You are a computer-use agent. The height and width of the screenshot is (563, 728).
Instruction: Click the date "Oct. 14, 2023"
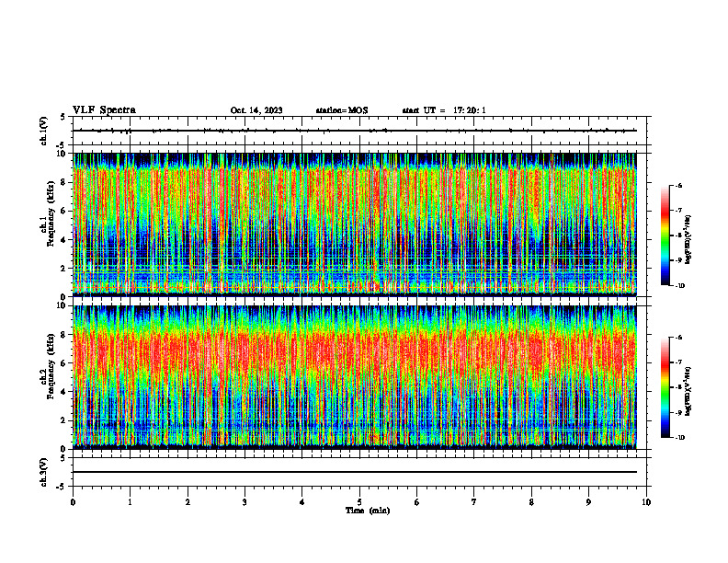pos(256,110)
